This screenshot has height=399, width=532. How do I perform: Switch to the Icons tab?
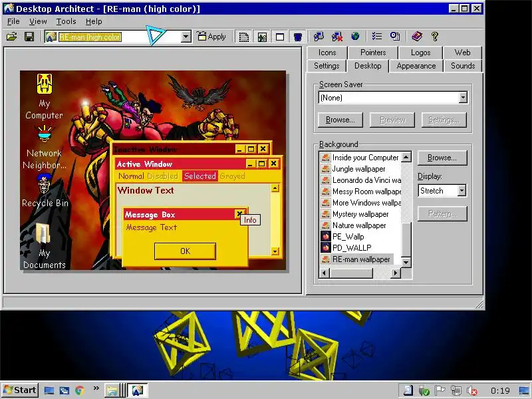coord(327,53)
